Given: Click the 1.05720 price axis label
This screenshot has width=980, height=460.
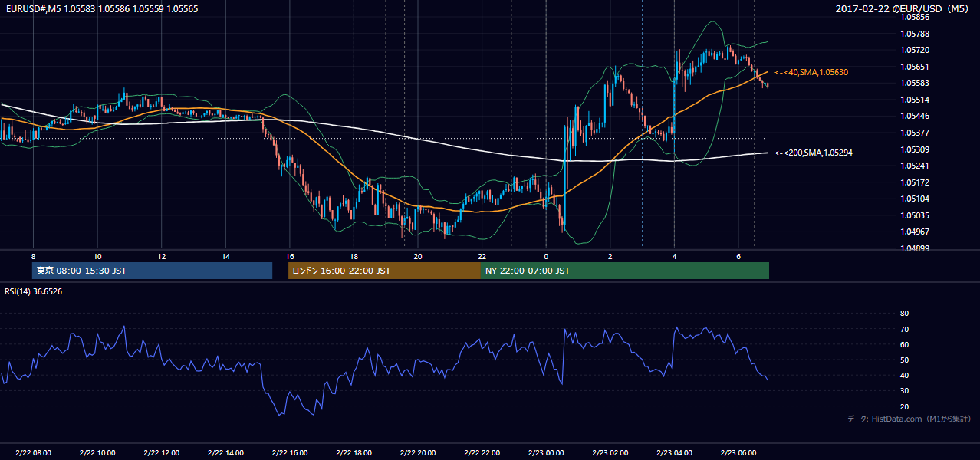Looking at the screenshot, I should tap(916, 50).
